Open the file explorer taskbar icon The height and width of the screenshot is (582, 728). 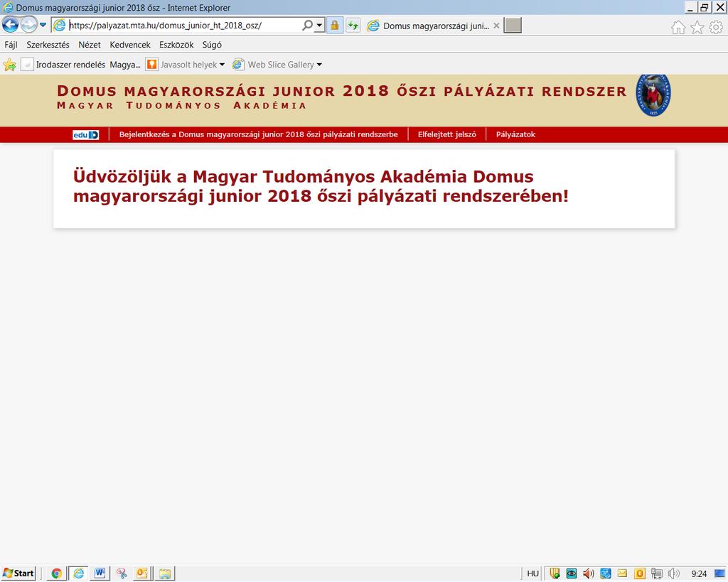(165, 573)
